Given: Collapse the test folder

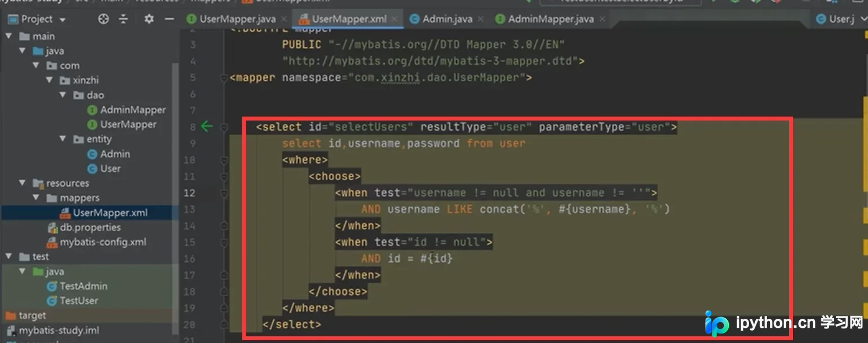Looking at the screenshot, I should tap(8, 256).
